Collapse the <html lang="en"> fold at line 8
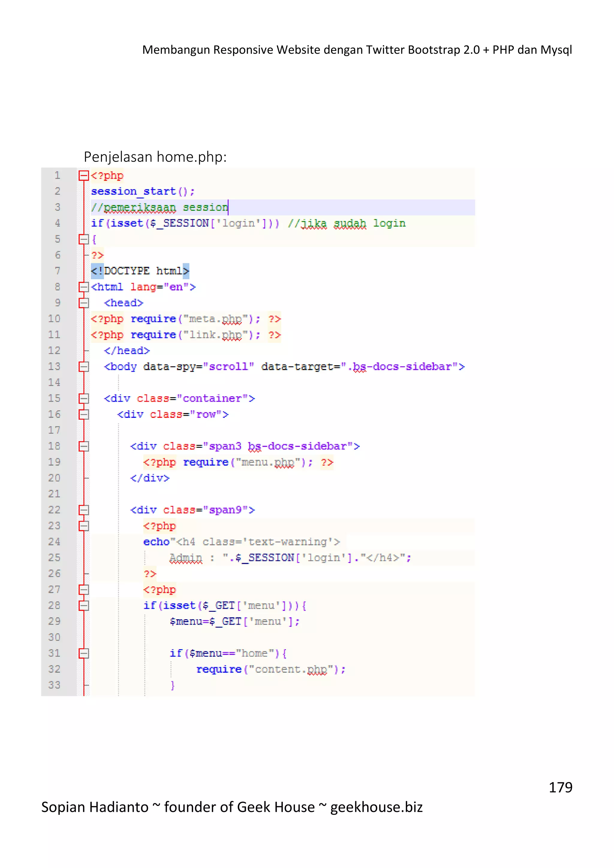614x868 pixels. pos(84,287)
